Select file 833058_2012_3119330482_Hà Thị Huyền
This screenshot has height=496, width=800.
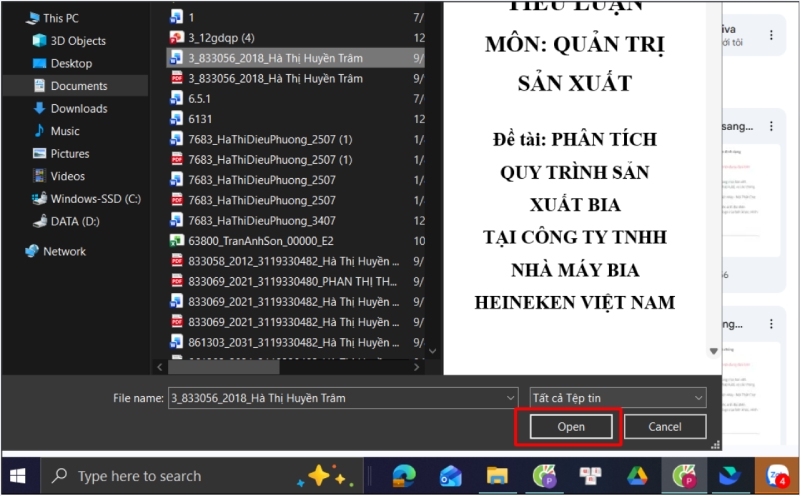pyautogui.click(x=296, y=261)
